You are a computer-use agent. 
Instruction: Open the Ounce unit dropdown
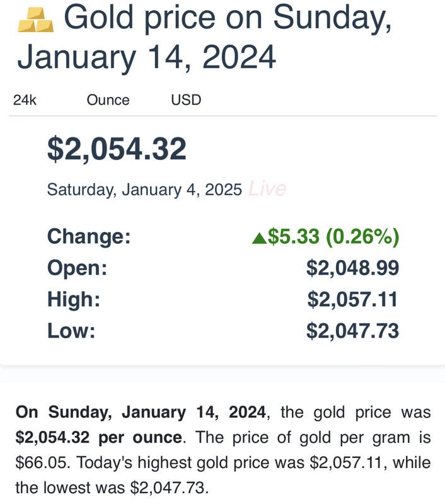[108, 100]
